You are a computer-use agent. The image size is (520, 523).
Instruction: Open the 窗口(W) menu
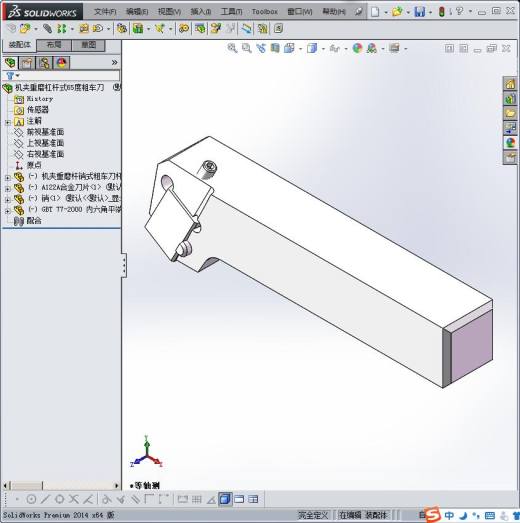[300, 12]
